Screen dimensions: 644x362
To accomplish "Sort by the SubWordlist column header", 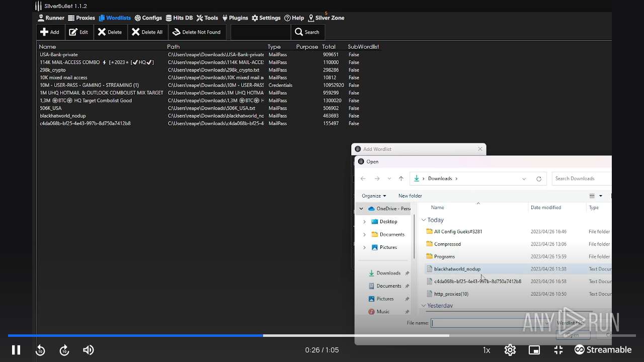I will [363, 47].
